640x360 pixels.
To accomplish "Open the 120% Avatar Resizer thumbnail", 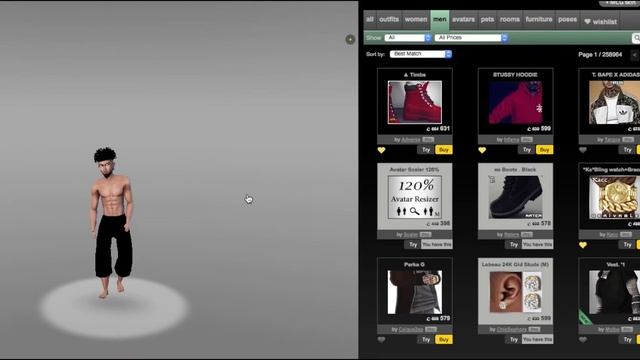I will [x=415, y=197].
